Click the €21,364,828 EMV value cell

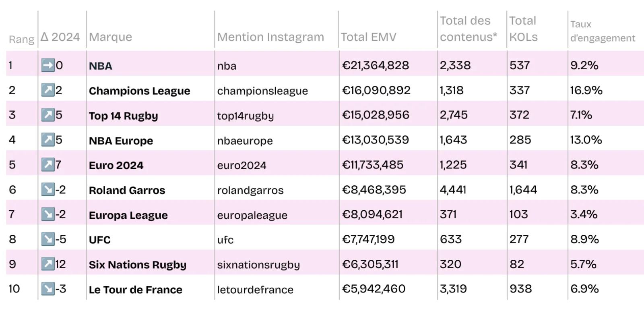[375, 65]
